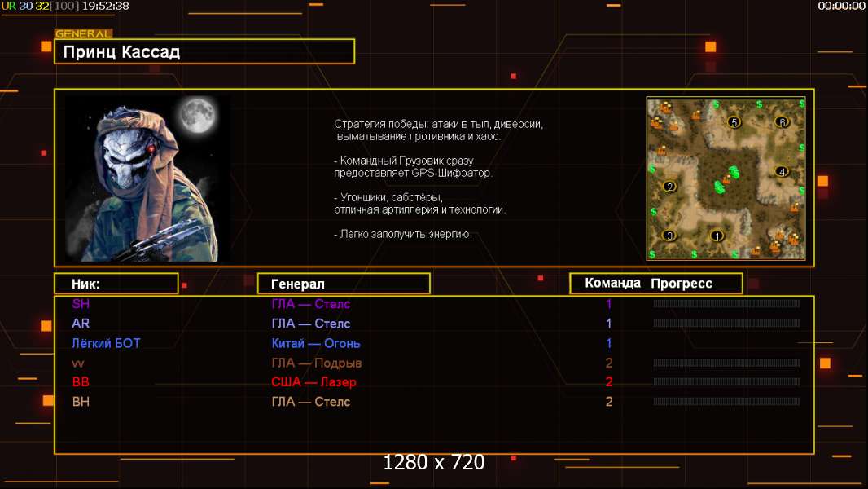Select player nickname AR
The height and width of the screenshot is (489, 868).
81,324
